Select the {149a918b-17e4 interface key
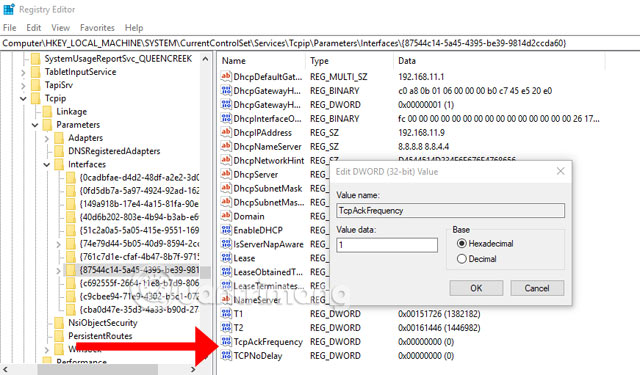 [139, 204]
